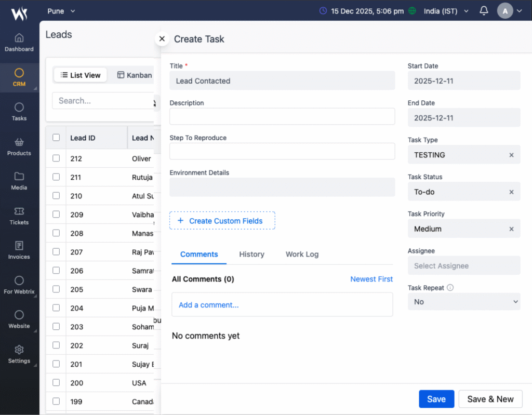The image size is (532, 415).
Task: Click the Create Custom Fields button
Action: point(222,221)
